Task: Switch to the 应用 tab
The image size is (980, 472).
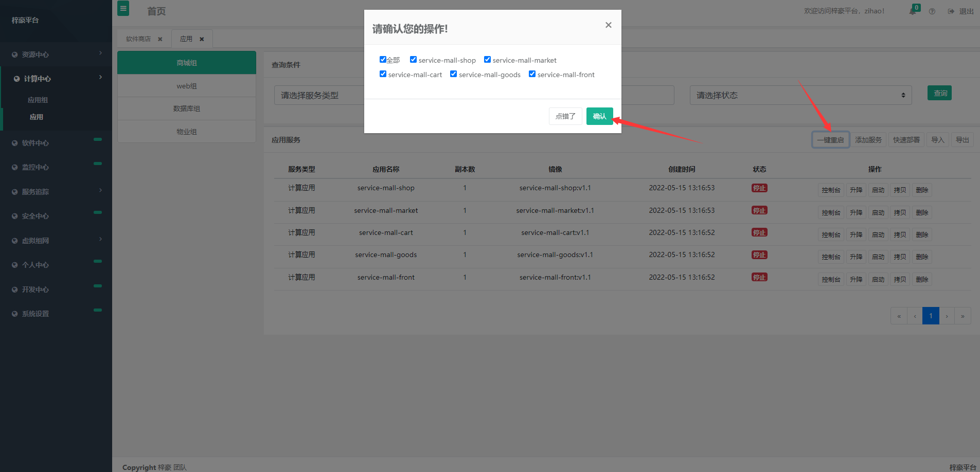Action: tap(186, 39)
